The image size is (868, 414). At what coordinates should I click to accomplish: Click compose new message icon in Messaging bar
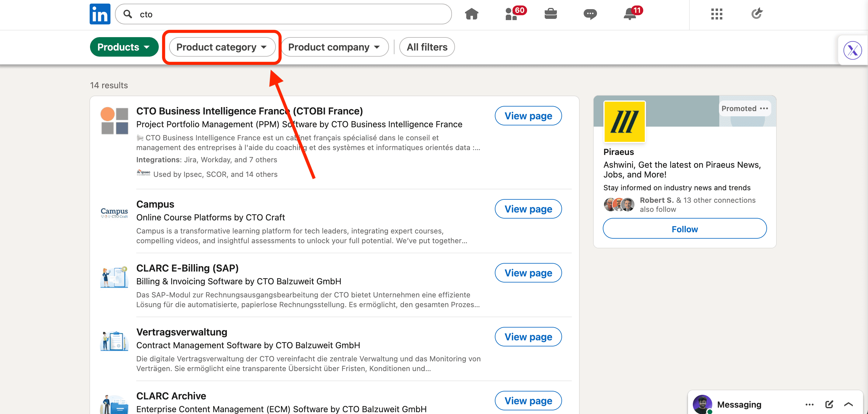829,404
